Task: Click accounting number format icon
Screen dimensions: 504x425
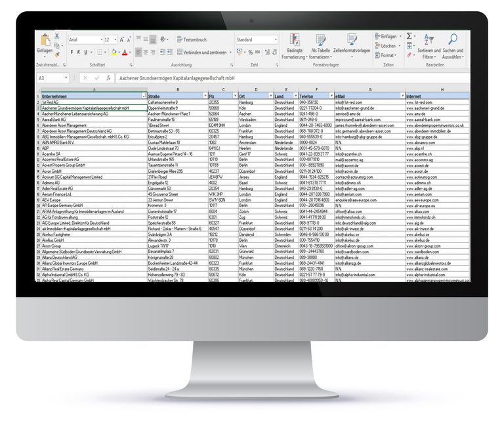Action: point(240,52)
